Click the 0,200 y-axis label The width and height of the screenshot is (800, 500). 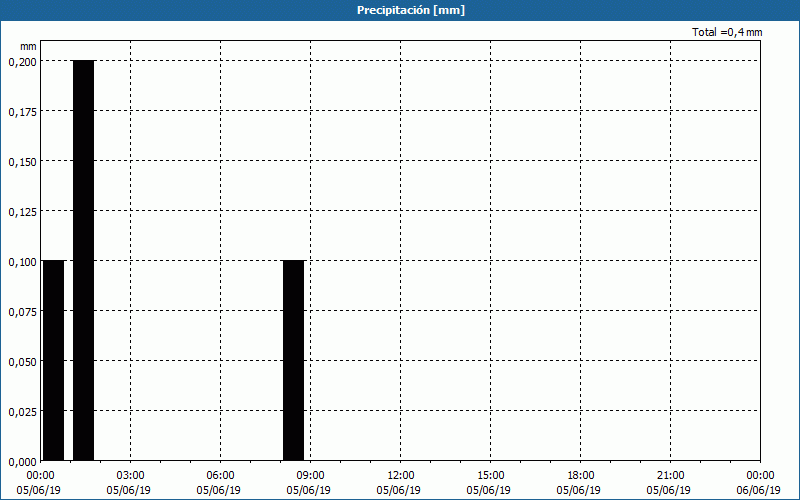[22, 62]
